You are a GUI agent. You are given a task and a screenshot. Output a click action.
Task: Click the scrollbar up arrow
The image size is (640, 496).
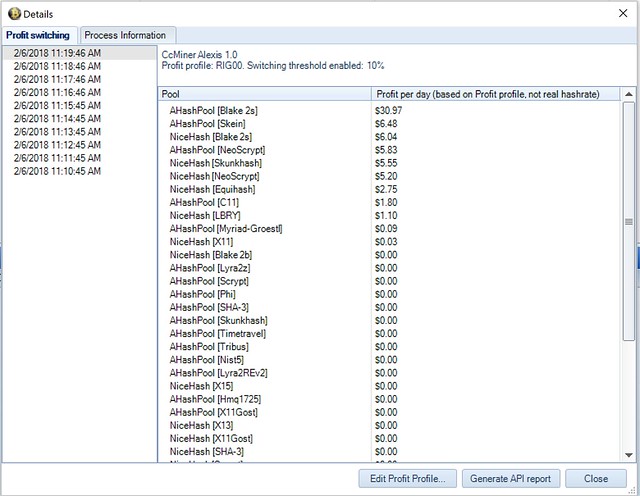(629, 94)
